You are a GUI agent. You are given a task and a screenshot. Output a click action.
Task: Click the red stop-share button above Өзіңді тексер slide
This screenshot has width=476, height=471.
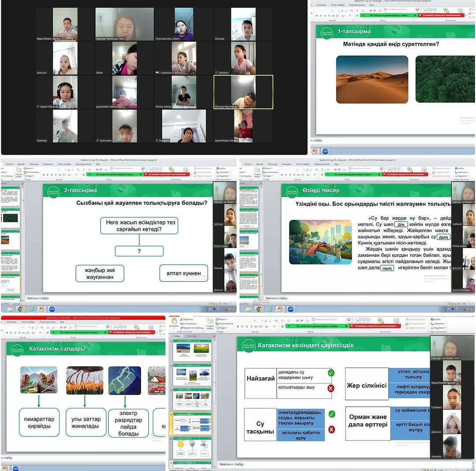click(405, 174)
